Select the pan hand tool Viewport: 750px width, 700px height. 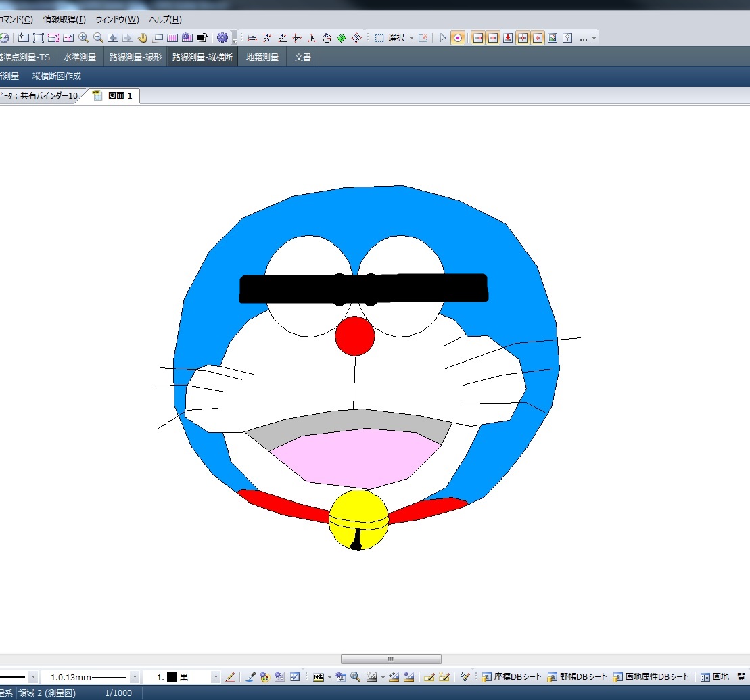pos(143,38)
